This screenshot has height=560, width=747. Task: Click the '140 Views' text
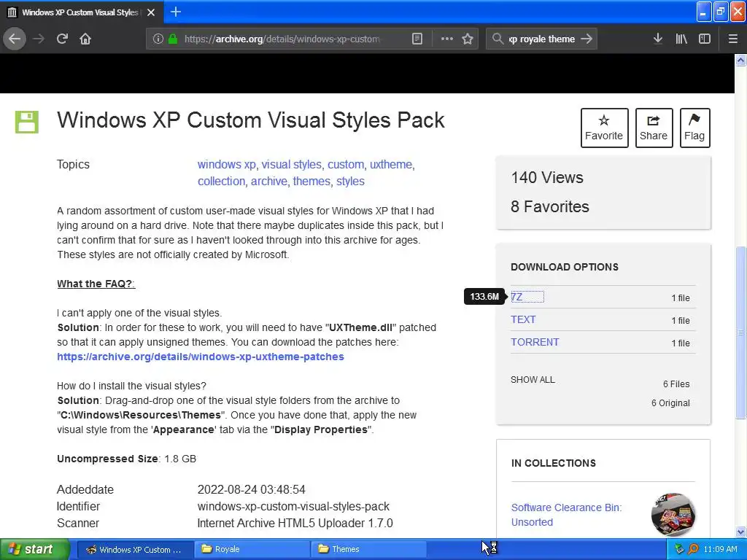(547, 178)
